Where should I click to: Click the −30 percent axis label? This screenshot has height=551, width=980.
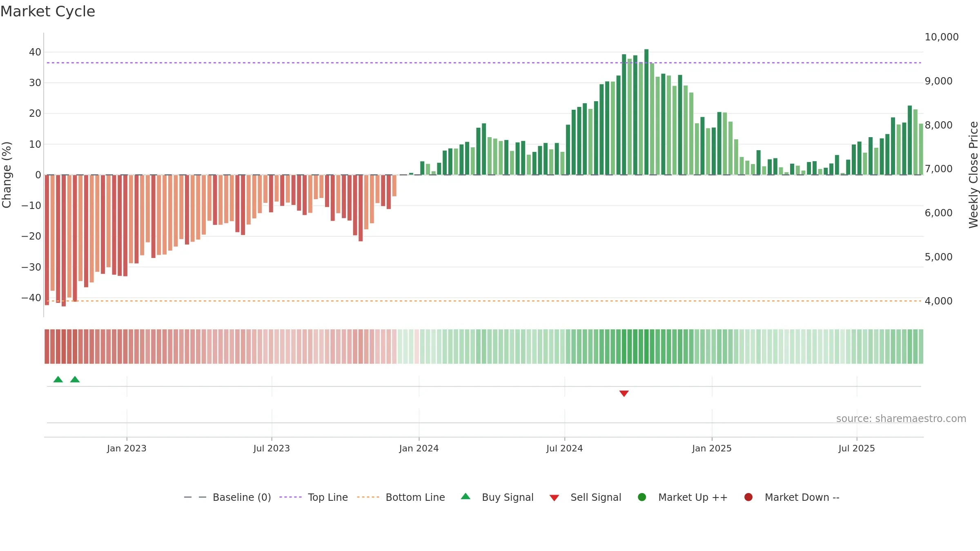click(31, 267)
